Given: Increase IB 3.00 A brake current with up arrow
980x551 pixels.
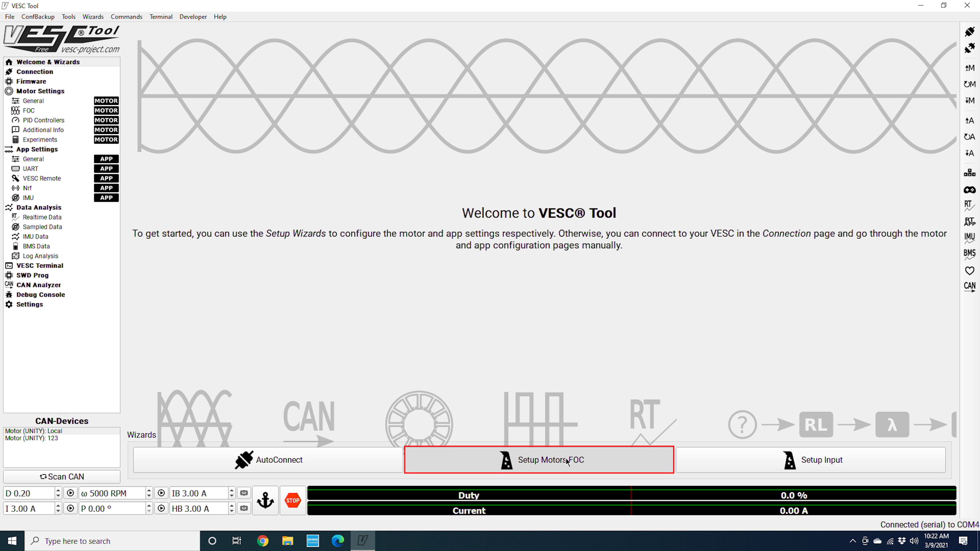Looking at the screenshot, I should pyautogui.click(x=231, y=490).
